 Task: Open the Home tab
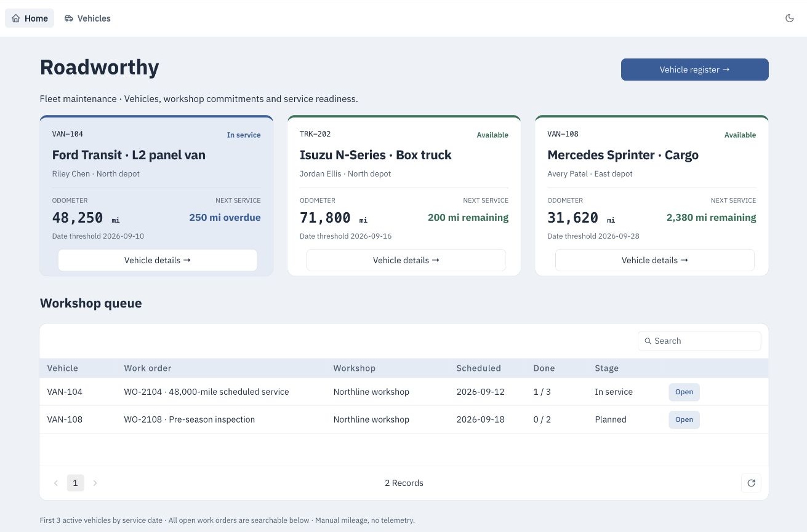[x=30, y=18]
